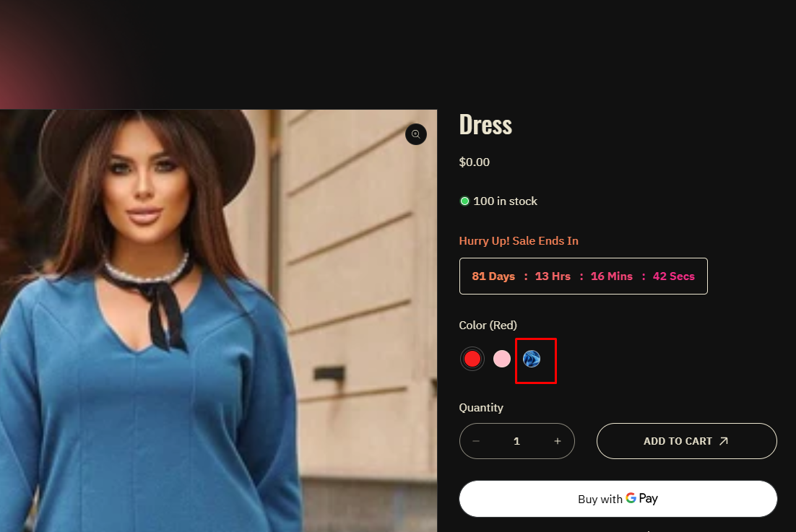The height and width of the screenshot is (532, 796).
Task: Click the Quantity label
Action: click(x=481, y=408)
